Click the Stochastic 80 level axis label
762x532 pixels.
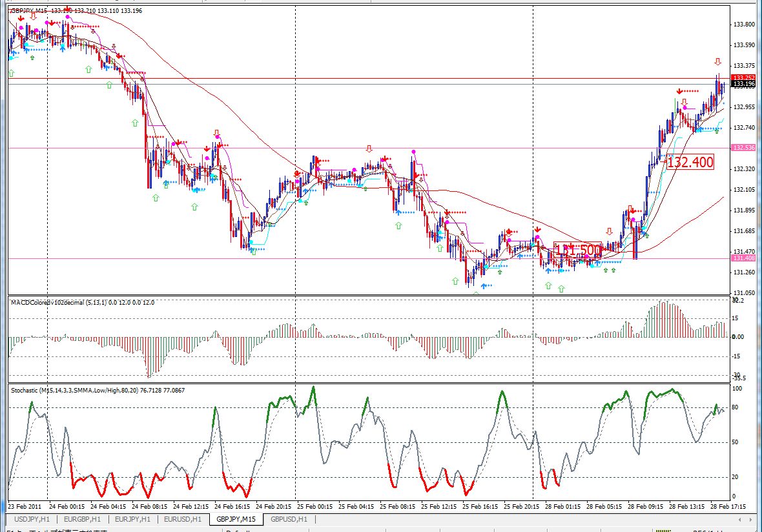pos(735,407)
